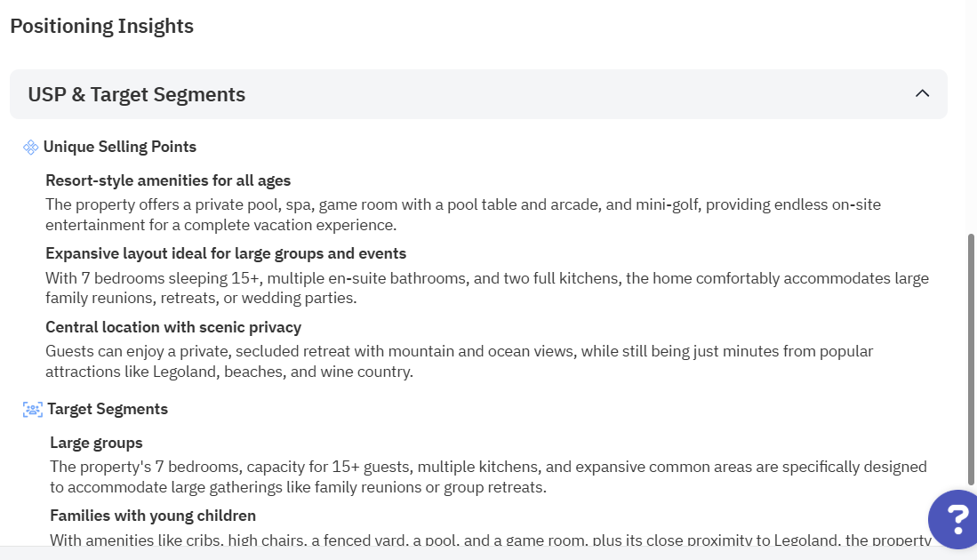Click the Target Segments people icon
Screen dimensions: 977x560
(x=33, y=409)
